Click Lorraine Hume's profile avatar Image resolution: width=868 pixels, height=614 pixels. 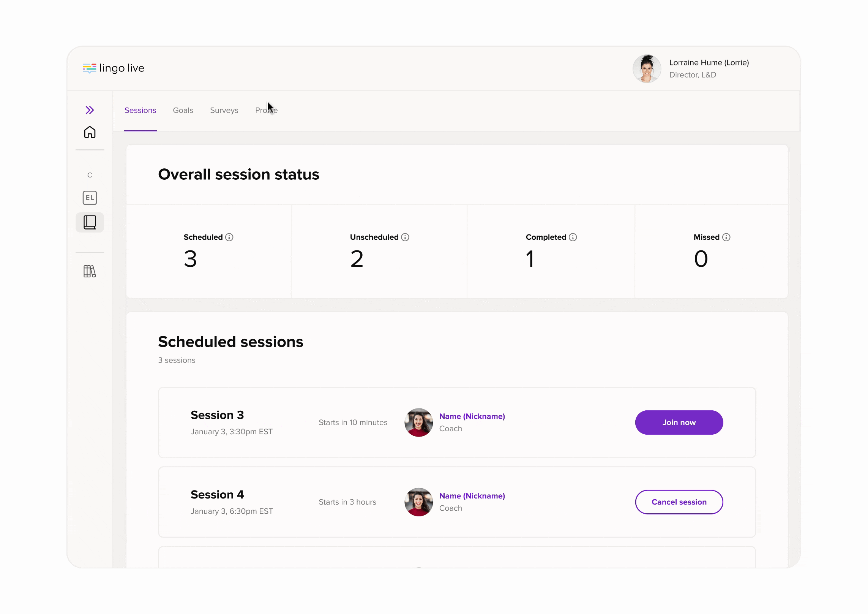(x=647, y=69)
